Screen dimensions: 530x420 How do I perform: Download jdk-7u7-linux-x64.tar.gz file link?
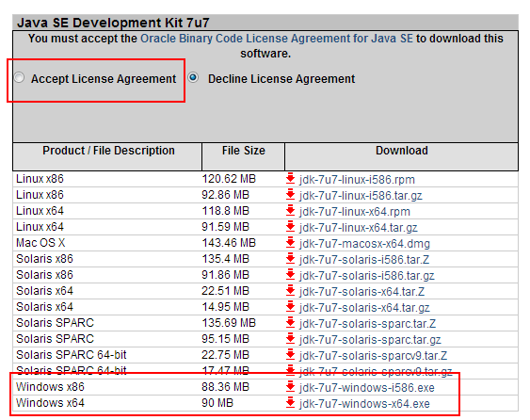(358, 227)
